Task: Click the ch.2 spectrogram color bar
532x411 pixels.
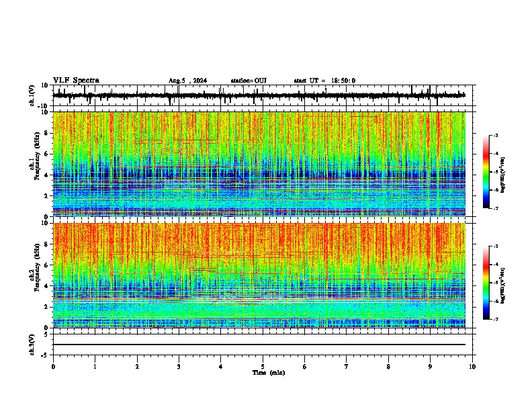Action: click(x=486, y=283)
